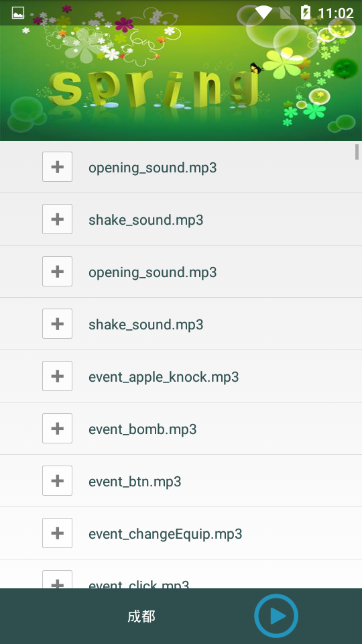Tap plus icon beside event_changeEquip.mp3

point(57,533)
